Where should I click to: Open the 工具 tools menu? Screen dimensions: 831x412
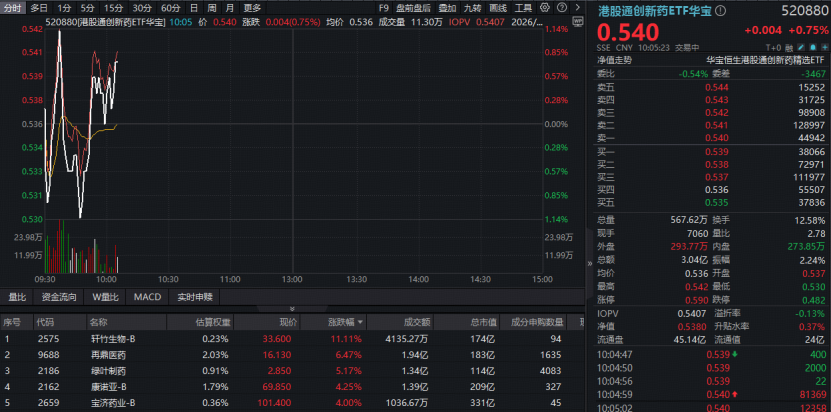[x=524, y=8]
